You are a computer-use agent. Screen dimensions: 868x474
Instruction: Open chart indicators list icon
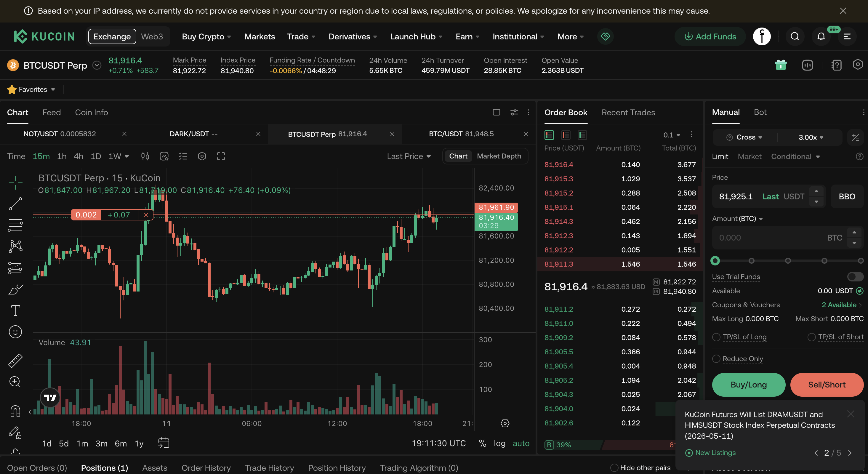click(x=183, y=156)
